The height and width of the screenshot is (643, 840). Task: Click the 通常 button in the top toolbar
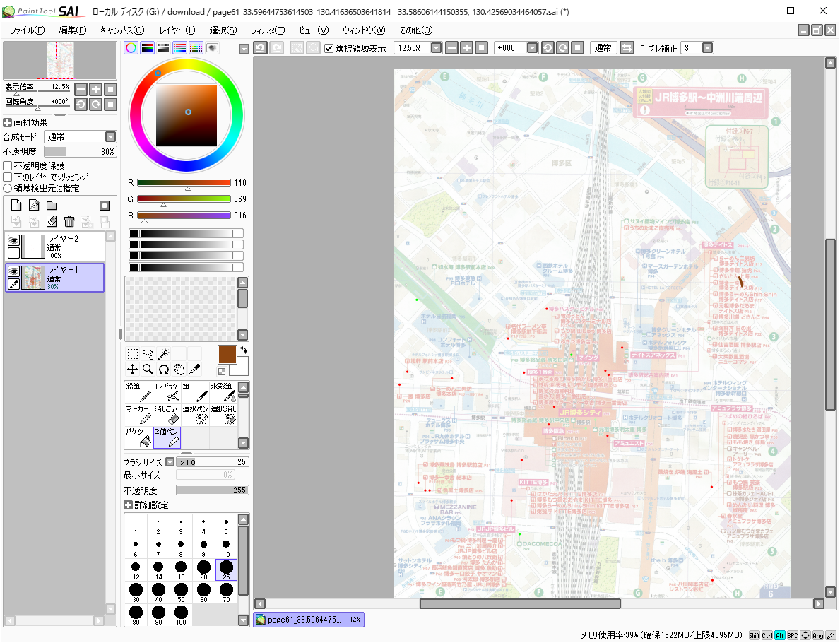pyautogui.click(x=603, y=48)
